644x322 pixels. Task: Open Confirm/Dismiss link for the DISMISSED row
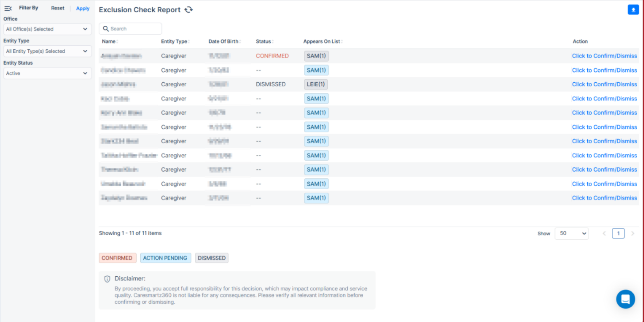604,84
